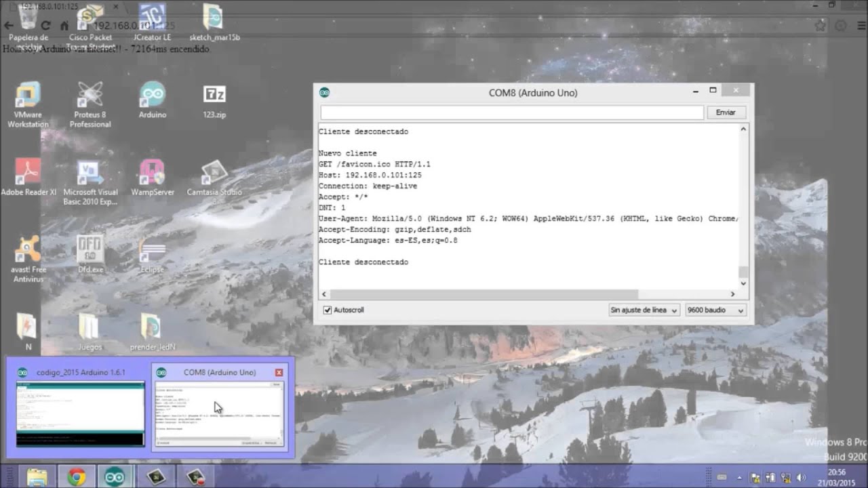The height and width of the screenshot is (488, 868).
Task: Click the Chrome bookmark star icon
Action: click(821, 26)
